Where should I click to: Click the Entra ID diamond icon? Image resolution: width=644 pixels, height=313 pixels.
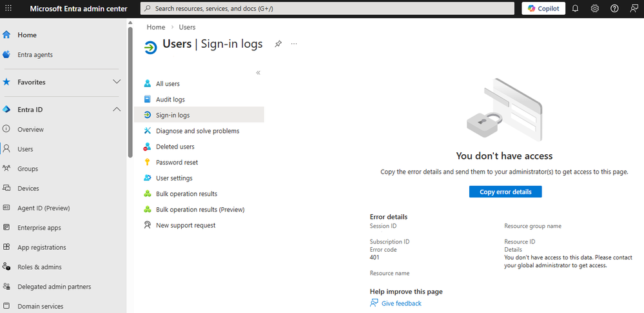pos(6,110)
